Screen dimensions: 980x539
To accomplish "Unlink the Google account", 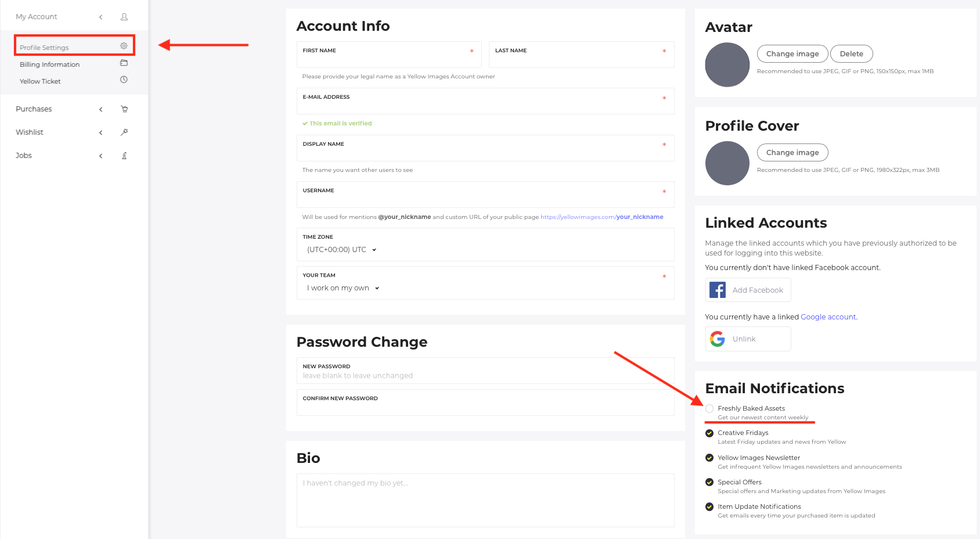I will [748, 339].
